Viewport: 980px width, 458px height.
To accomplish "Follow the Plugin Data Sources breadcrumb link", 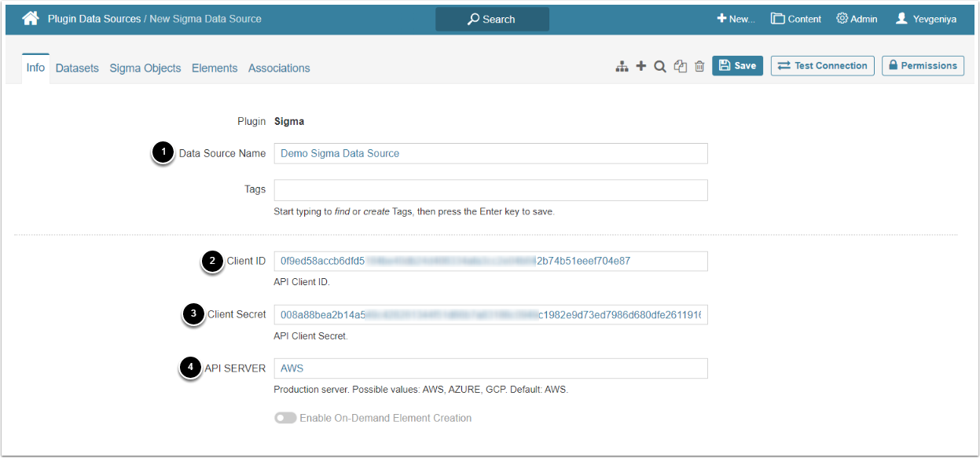I will pyautogui.click(x=94, y=19).
